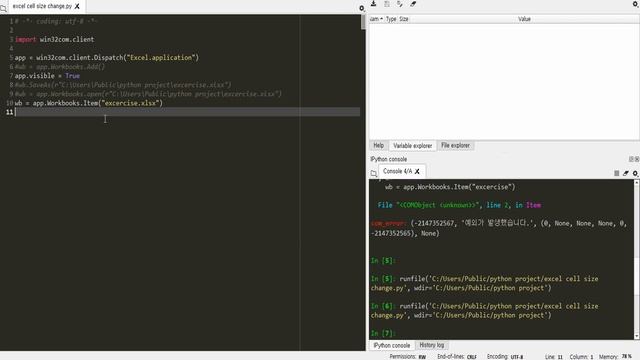The width and height of the screenshot is (640, 360).
Task: Close the Console 4/A tab
Action: 417,171
